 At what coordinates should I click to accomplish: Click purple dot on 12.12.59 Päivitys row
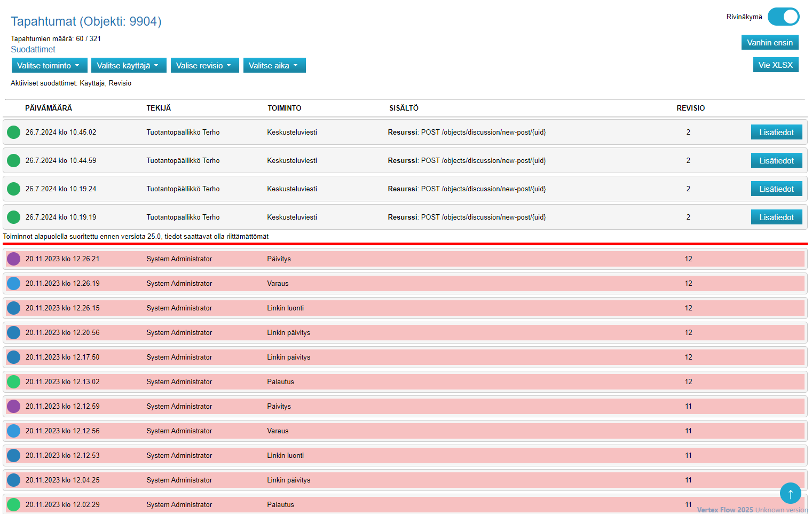point(14,407)
